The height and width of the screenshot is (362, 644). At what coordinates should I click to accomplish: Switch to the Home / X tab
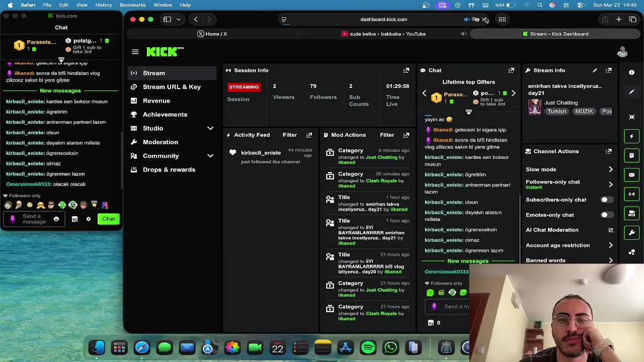tap(212, 34)
